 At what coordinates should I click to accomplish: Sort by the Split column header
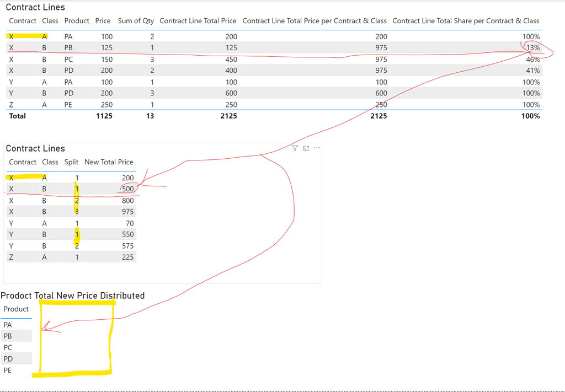(x=71, y=162)
